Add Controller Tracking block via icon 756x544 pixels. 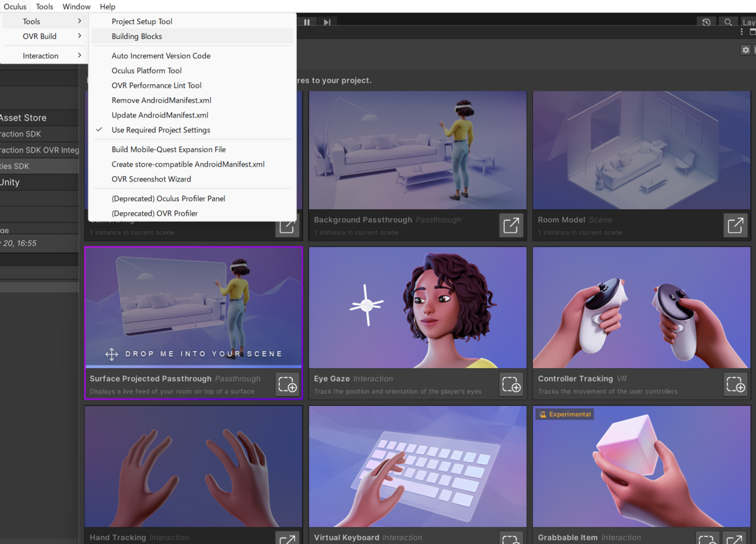click(735, 384)
